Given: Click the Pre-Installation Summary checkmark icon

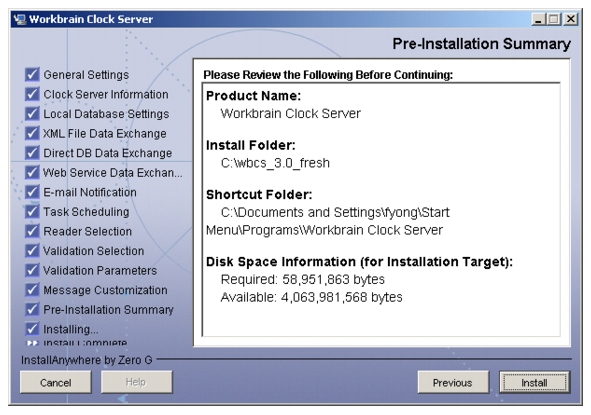Looking at the screenshot, I should click(32, 309).
